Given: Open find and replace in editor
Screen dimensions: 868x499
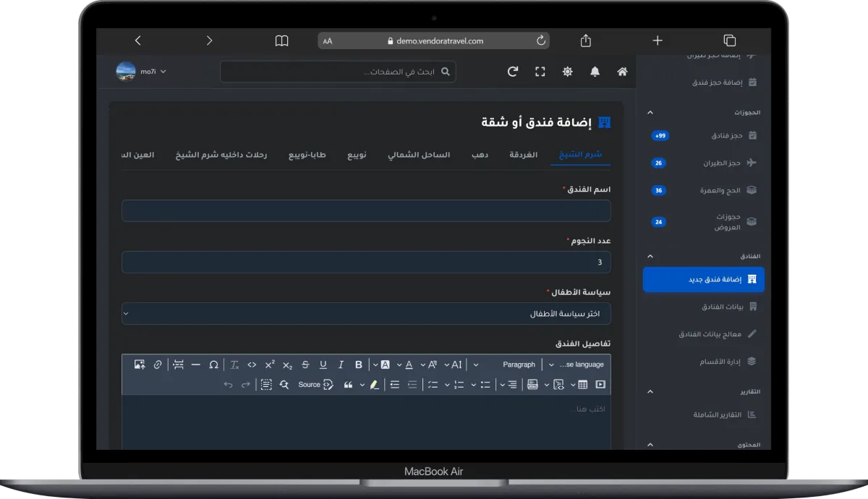Looking at the screenshot, I should coord(284,385).
